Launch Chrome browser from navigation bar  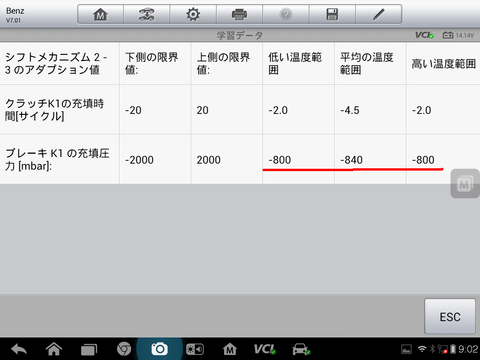[x=124, y=349]
